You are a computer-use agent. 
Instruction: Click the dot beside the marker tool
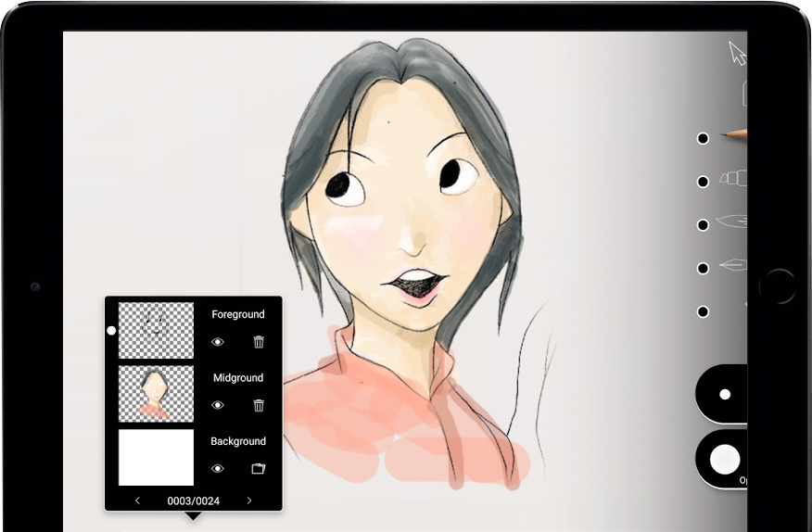point(703,182)
